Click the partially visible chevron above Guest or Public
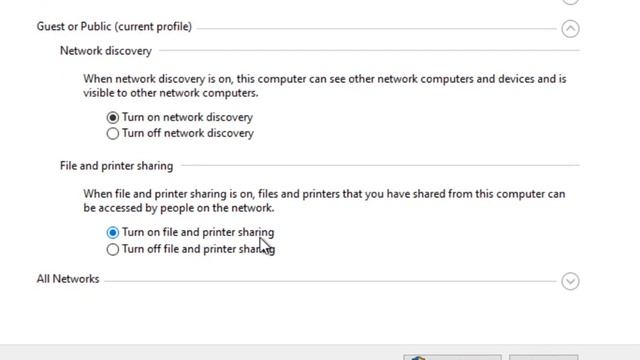 coord(570,2)
